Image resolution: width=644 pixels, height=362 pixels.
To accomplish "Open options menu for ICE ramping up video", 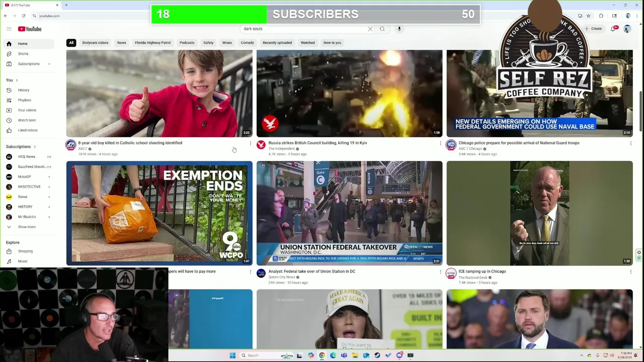I will (630, 271).
